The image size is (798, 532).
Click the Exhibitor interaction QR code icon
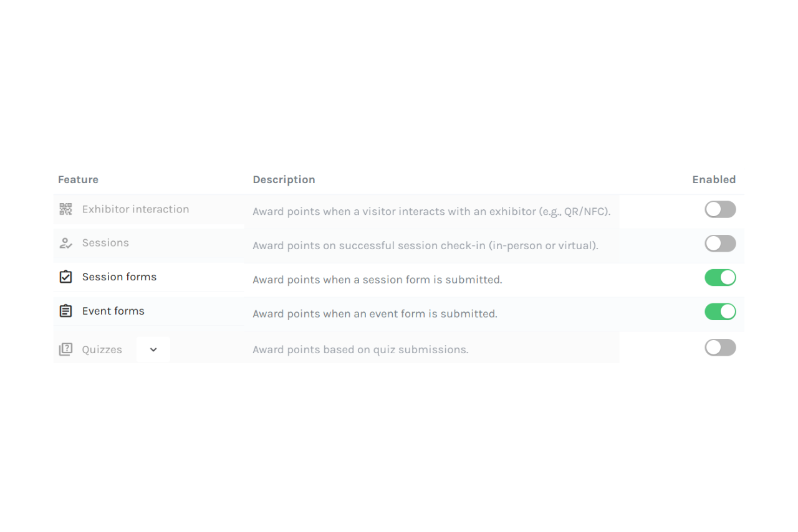pos(65,209)
